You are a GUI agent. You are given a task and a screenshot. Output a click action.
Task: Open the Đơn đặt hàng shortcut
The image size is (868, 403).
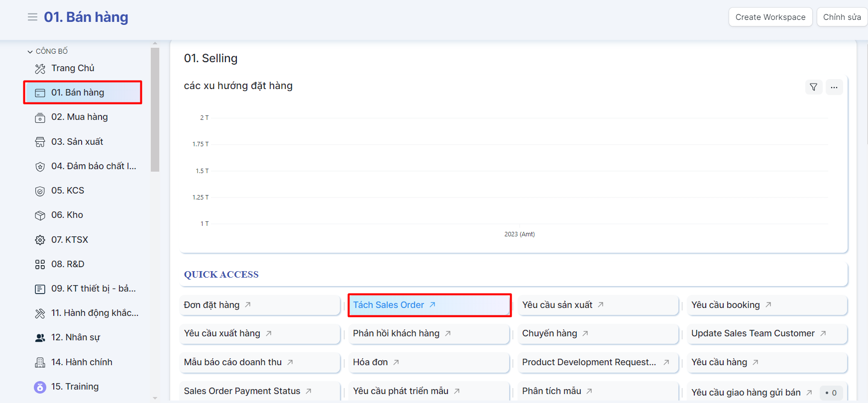[212, 305]
